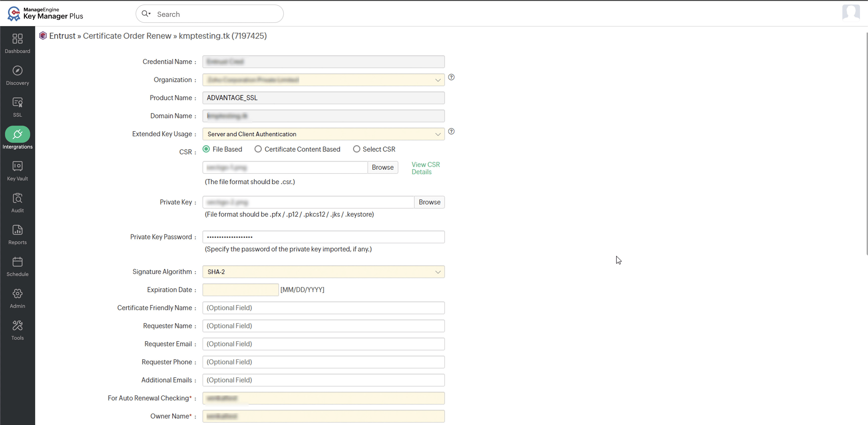Click Browse for the CSR file

click(x=383, y=168)
